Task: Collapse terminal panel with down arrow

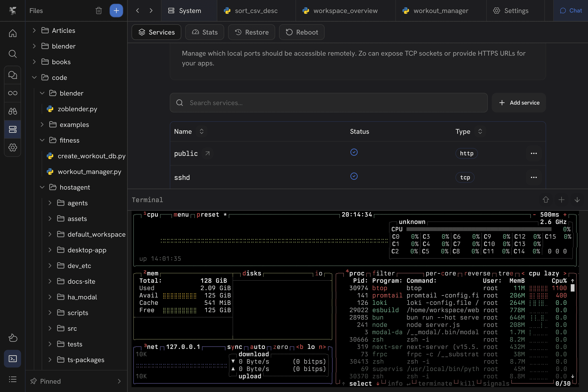Action: click(577, 200)
